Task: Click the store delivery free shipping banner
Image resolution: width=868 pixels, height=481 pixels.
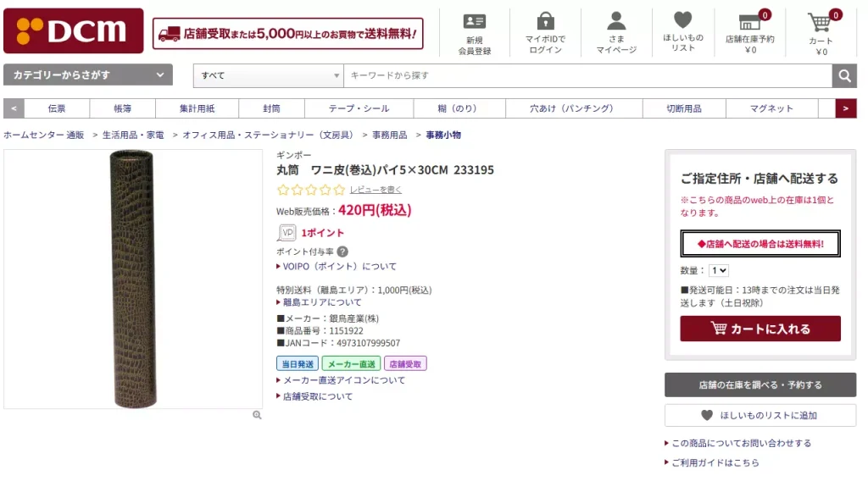Action: (760, 244)
